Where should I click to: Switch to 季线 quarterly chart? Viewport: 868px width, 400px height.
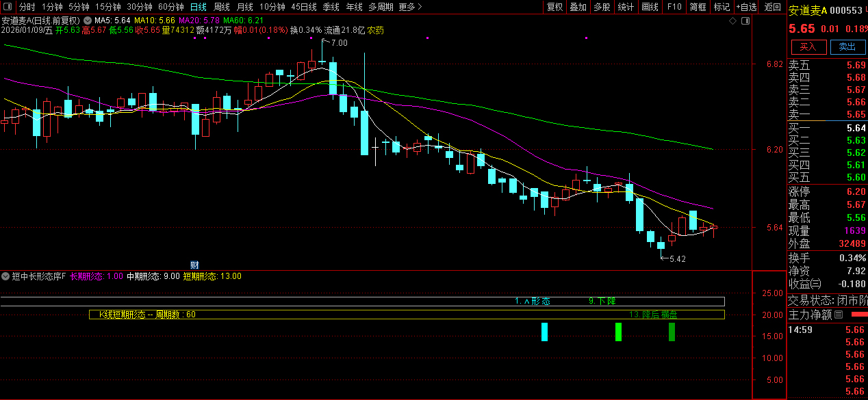coord(331,7)
